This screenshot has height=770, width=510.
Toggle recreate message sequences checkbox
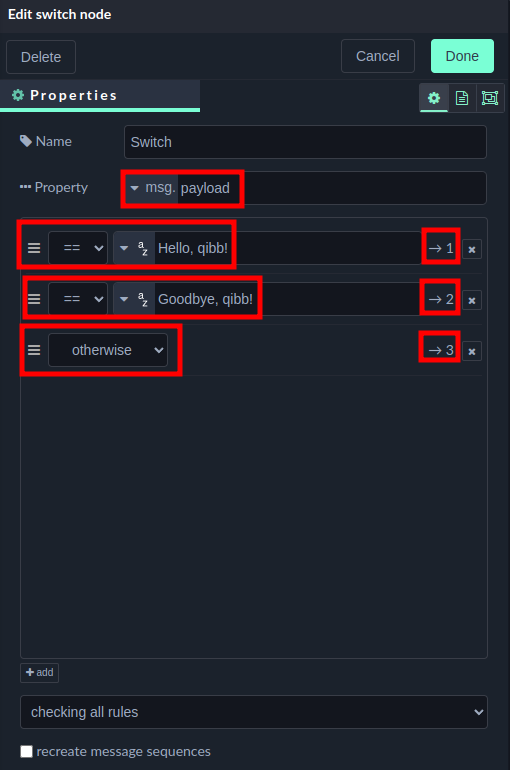click(x=27, y=751)
